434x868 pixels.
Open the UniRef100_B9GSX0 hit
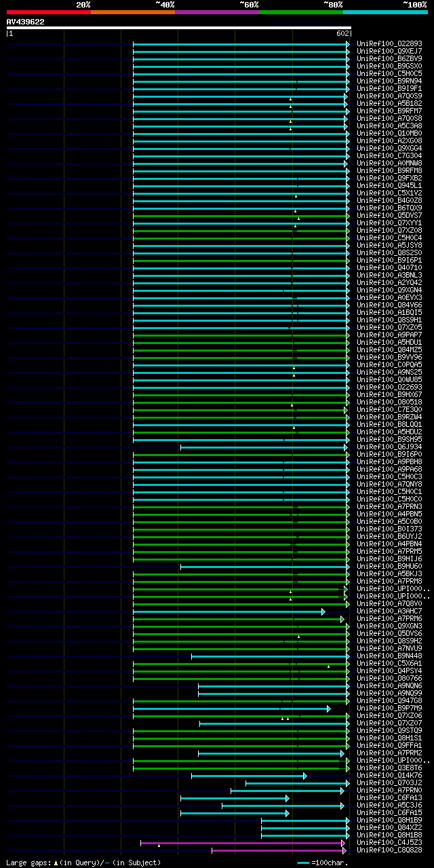[389, 66]
